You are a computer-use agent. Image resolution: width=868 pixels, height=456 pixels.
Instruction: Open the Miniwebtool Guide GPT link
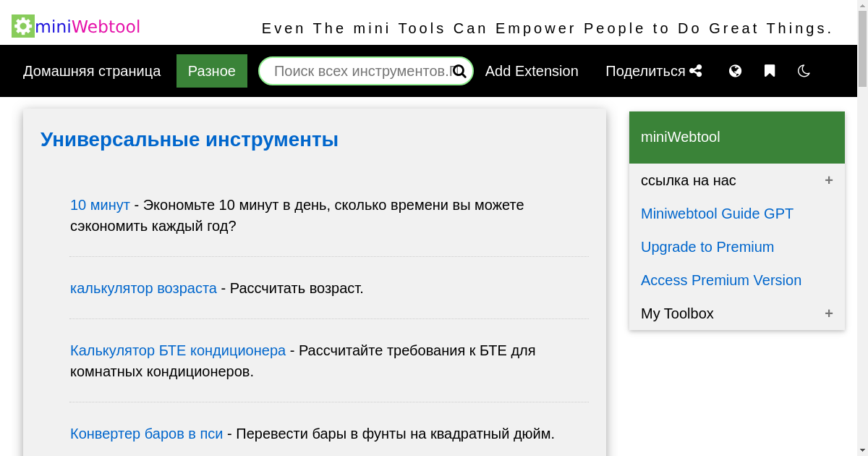point(717,214)
